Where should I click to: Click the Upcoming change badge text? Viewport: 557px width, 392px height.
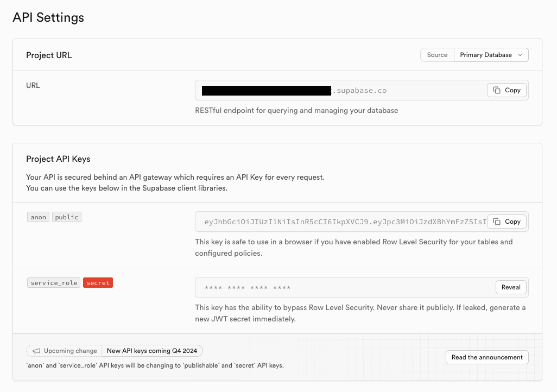coord(71,351)
